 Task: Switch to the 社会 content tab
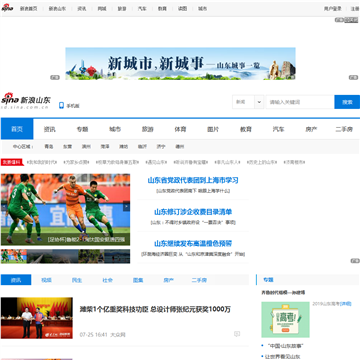108,280
